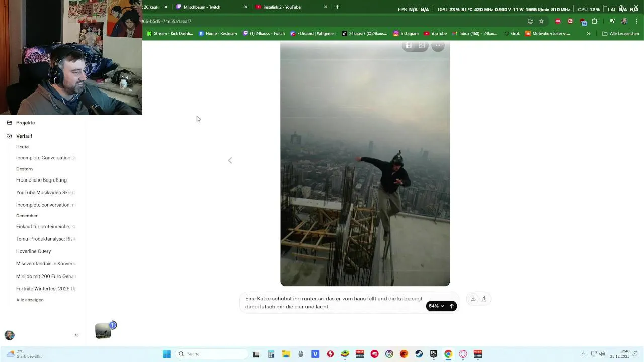
Task: Open the browser extensions puzzle icon
Action: pyautogui.click(x=595, y=21)
